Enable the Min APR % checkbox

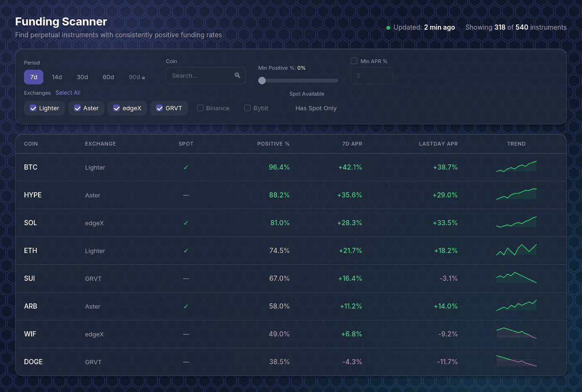coord(354,61)
